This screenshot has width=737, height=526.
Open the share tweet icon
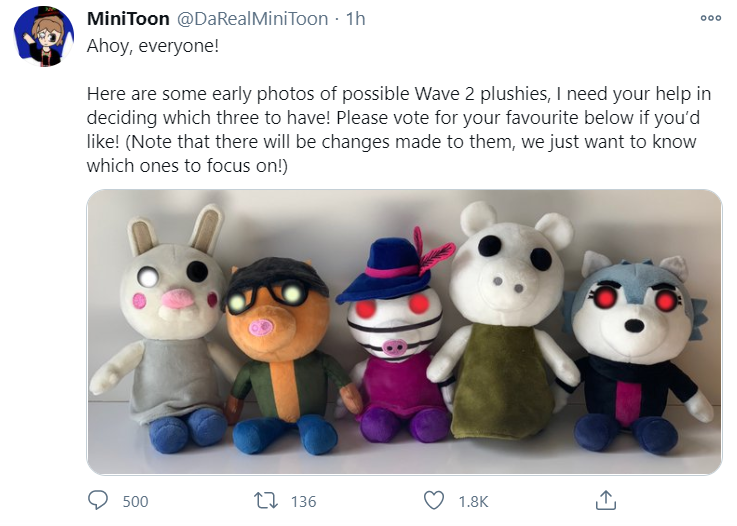click(x=605, y=500)
